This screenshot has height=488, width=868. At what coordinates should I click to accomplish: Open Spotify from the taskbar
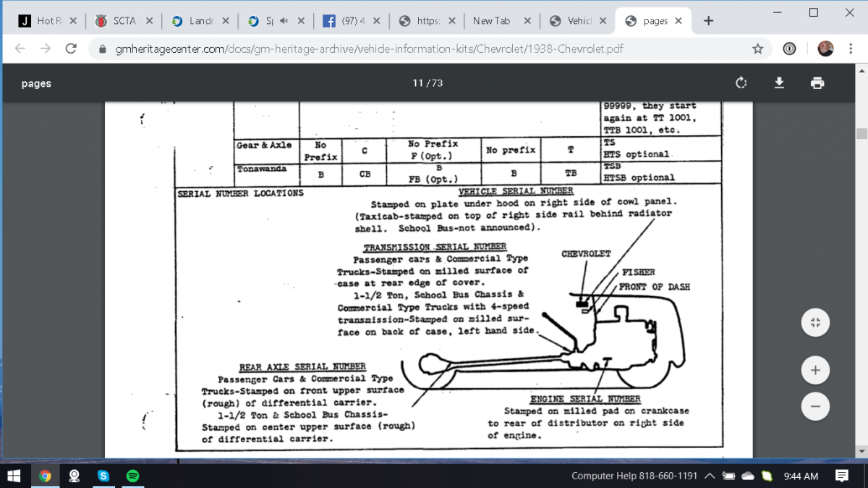[132, 476]
